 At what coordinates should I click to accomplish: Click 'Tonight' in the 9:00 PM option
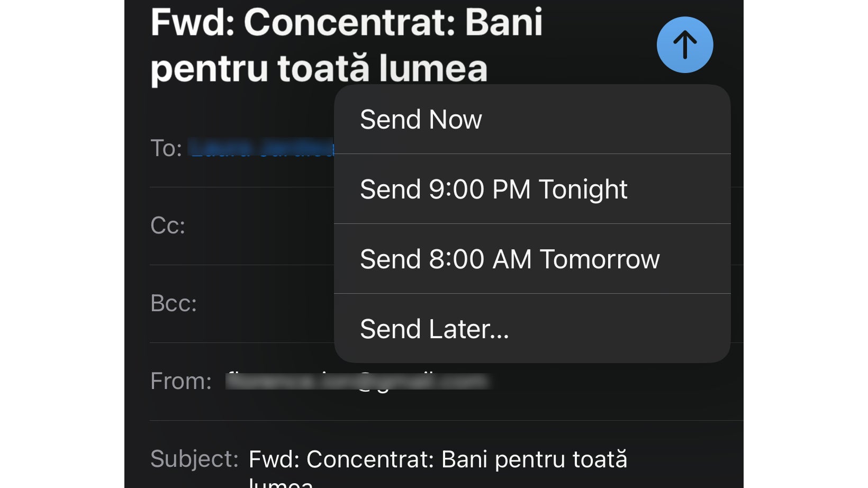click(x=582, y=189)
